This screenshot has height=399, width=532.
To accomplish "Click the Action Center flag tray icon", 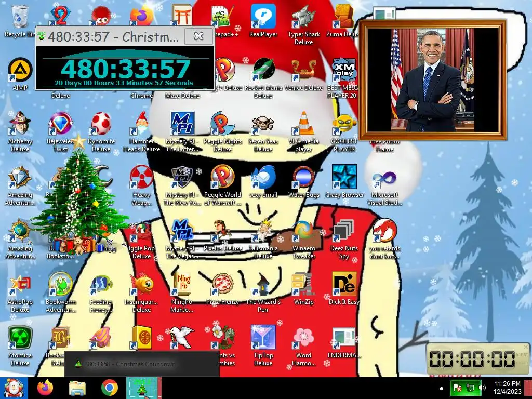I will tap(458, 388).
